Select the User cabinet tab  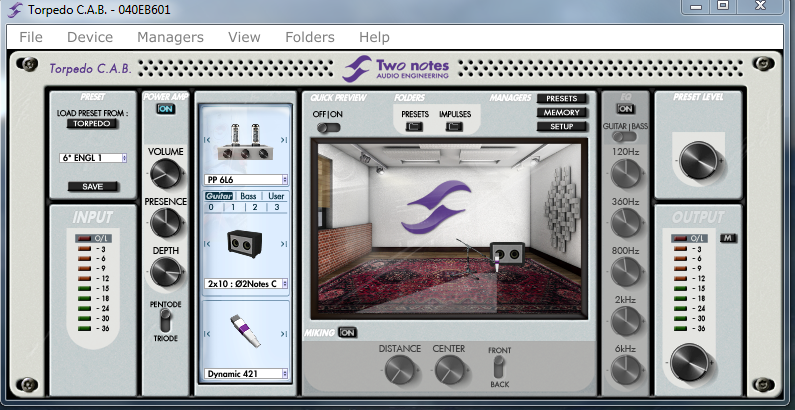pos(276,196)
